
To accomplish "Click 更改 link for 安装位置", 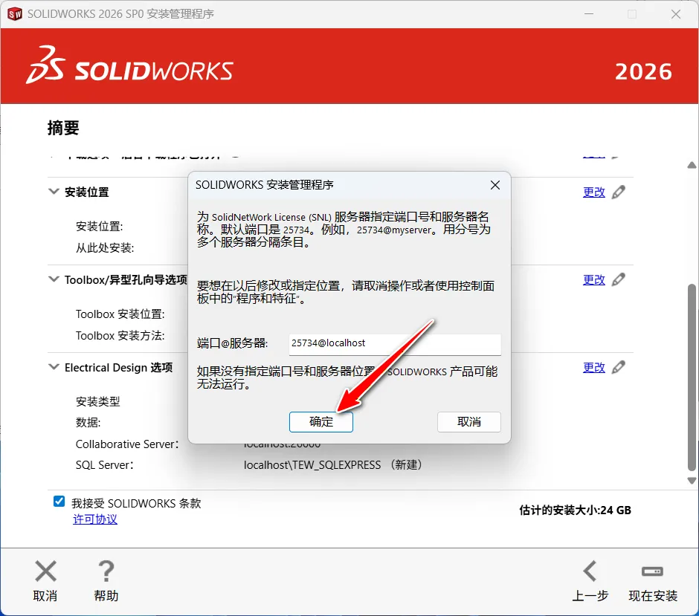I will [594, 192].
